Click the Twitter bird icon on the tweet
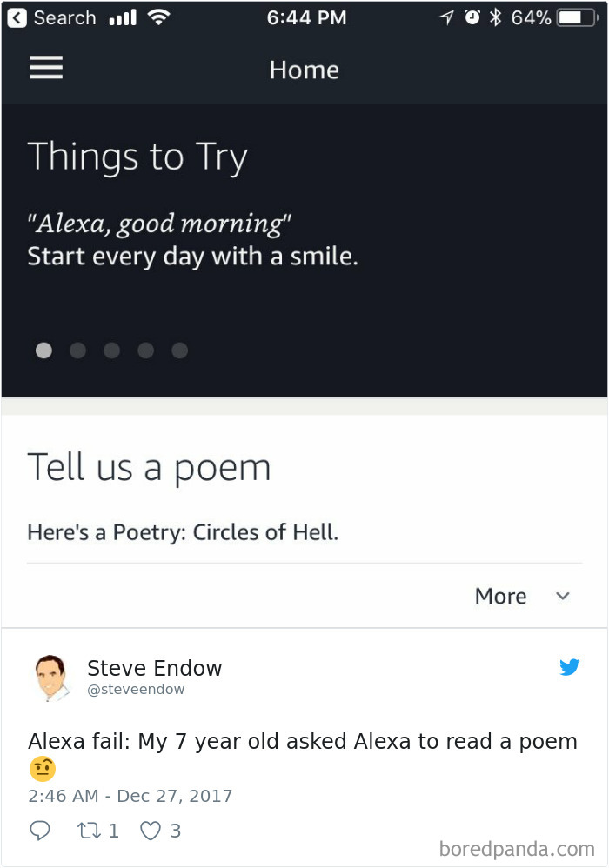 coord(571,667)
